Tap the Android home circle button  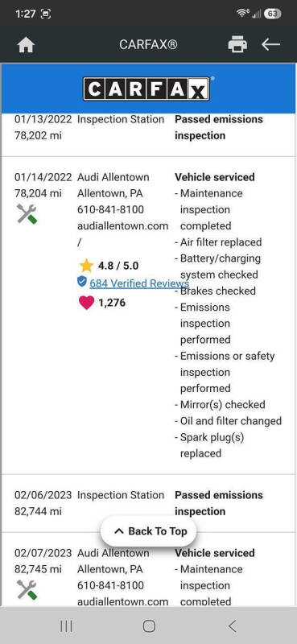pyautogui.click(x=149, y=626)
